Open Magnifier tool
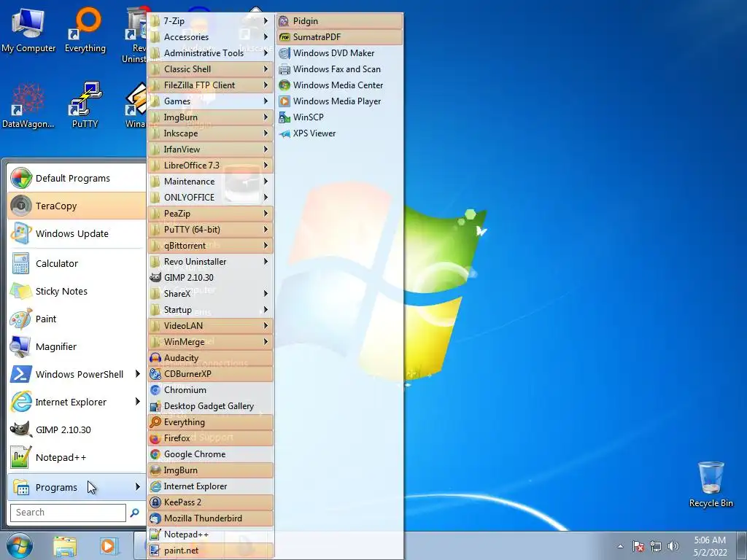The height and width of the screenshot is (560, 747). coord(77,346)
